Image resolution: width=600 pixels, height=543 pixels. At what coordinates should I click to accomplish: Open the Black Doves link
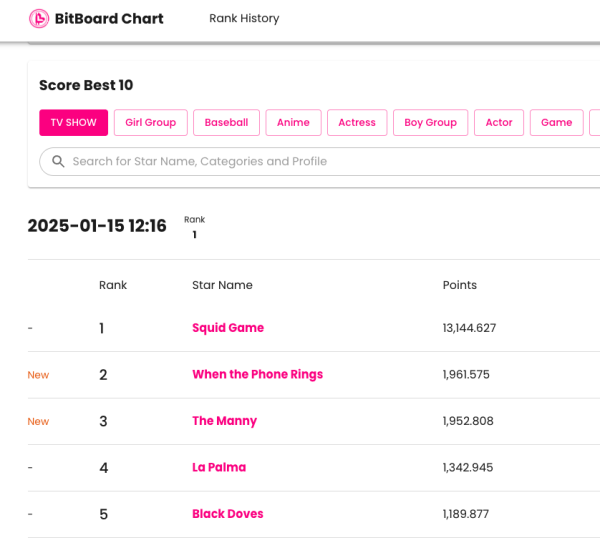coord(227,514)
